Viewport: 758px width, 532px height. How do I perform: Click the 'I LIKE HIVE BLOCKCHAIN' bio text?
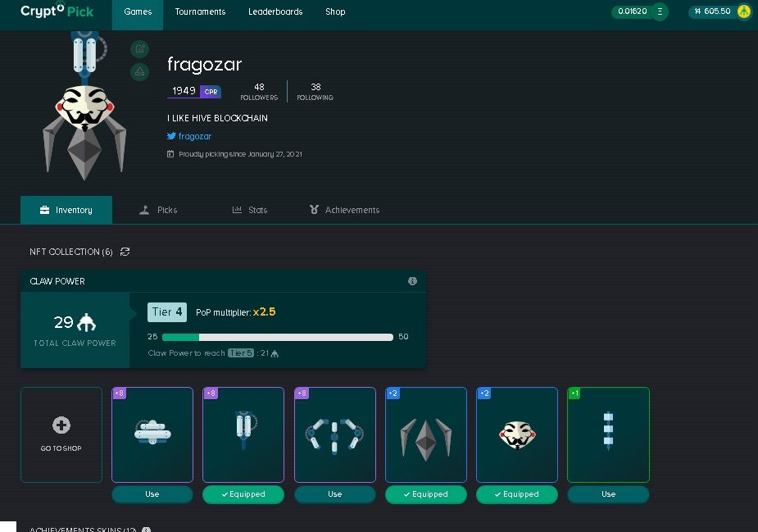click(x=217, y=118)
